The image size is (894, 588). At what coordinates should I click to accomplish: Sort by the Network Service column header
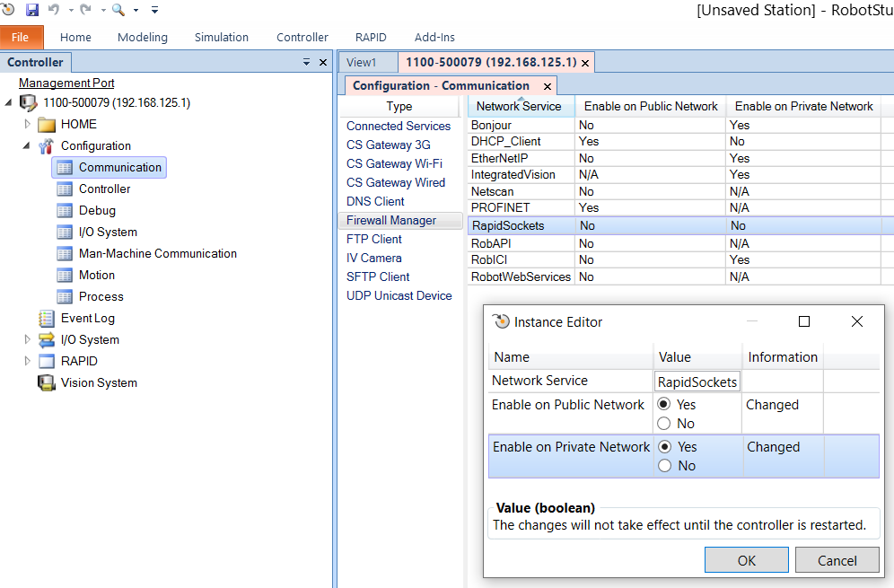coord(521,106)
